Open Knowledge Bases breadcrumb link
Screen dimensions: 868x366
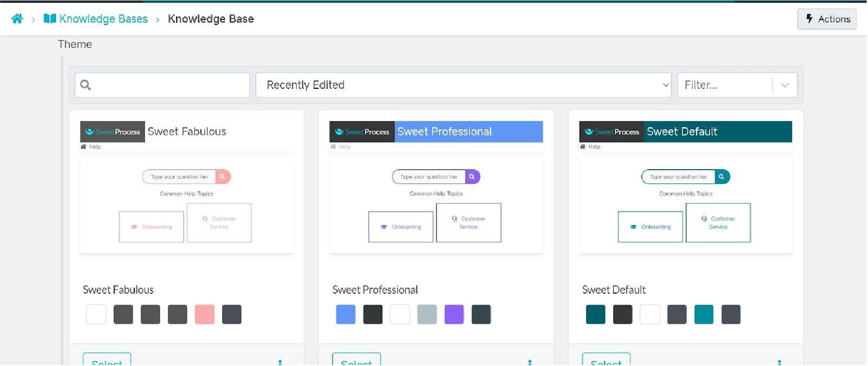pyautogui.click(x=96, y=19)
